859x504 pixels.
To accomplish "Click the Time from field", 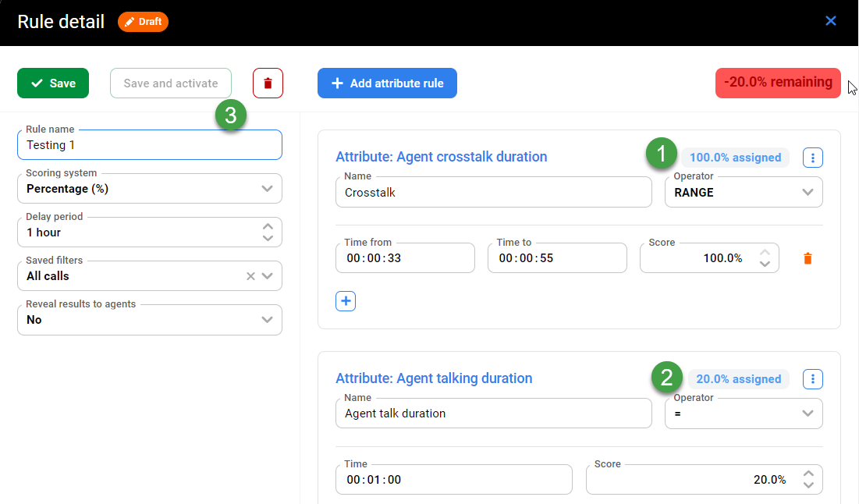I will (x=404, y=258).
